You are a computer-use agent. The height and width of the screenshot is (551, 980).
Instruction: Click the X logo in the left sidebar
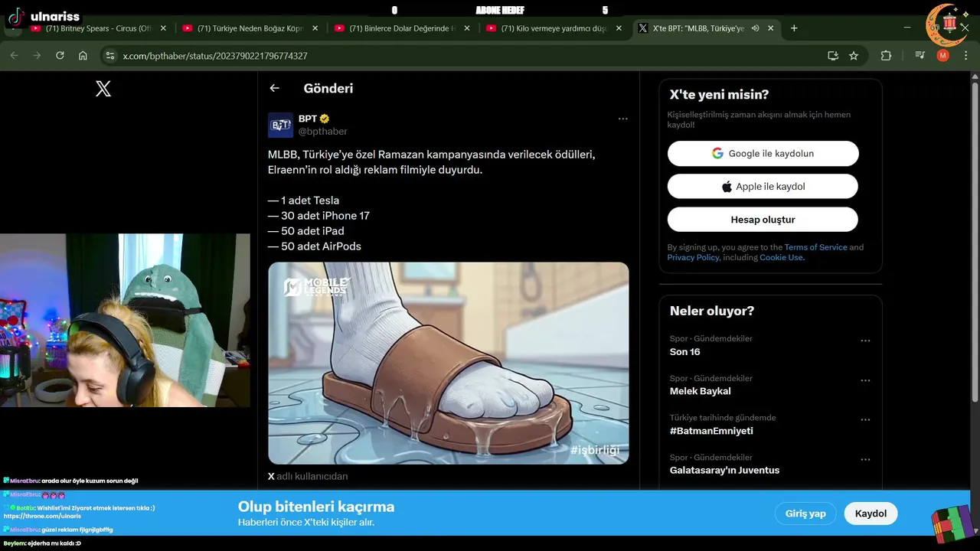[x=103, y=89]
